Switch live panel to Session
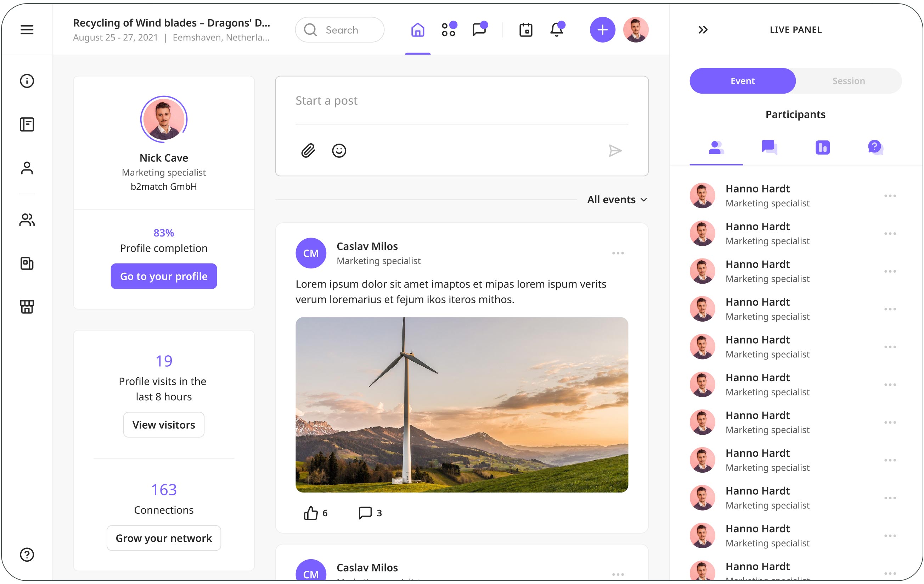This screenshot has height=584, width=924. point(849,81)
